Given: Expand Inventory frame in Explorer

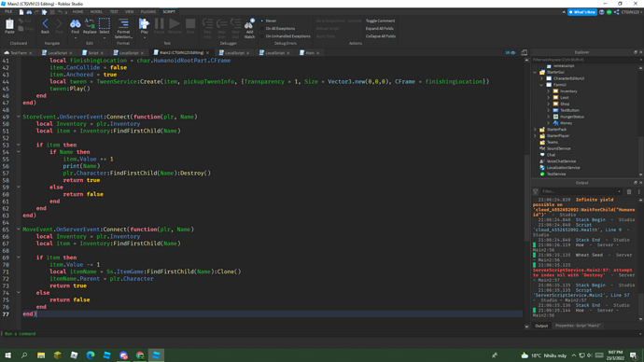Looking at the screenshot, I should (x=548, y=91).
